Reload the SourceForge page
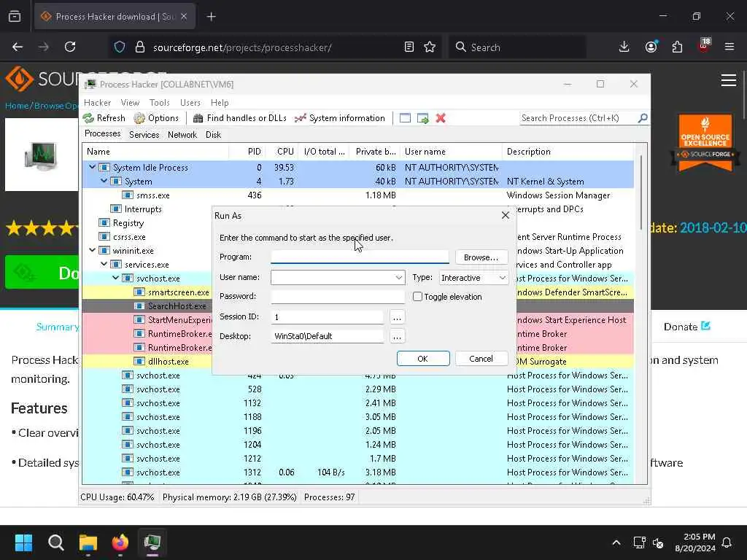 pyautogui.click(x=70, y=47)
